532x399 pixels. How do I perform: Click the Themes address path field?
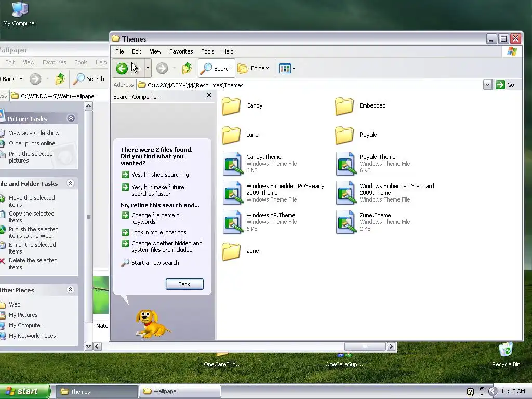pos(310,85)
